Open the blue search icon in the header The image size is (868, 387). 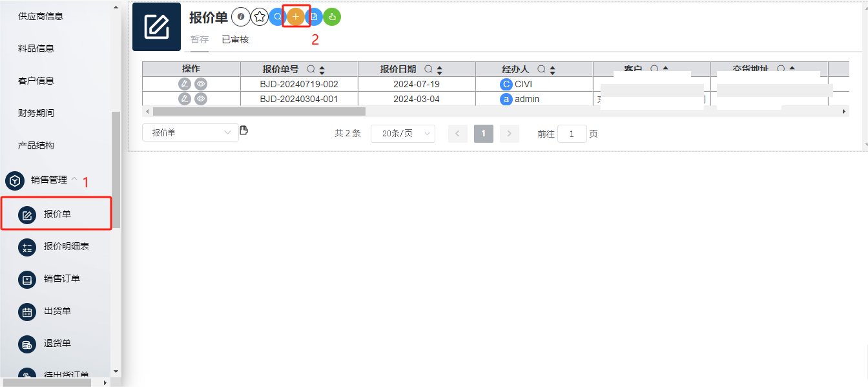point(278,17)
